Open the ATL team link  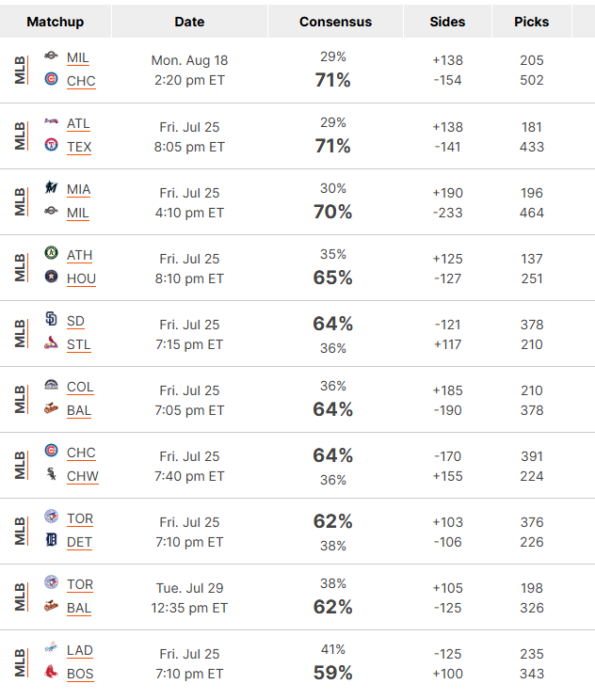78,123
